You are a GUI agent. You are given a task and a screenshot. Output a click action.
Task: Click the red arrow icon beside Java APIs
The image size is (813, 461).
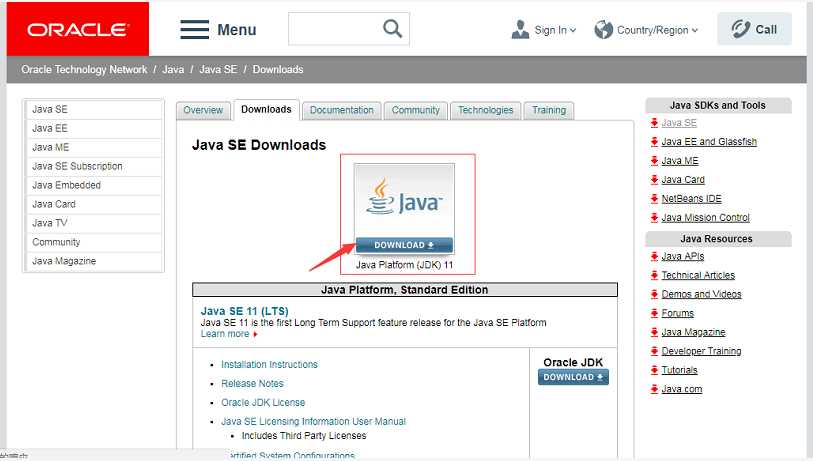[x=654, y=256]
